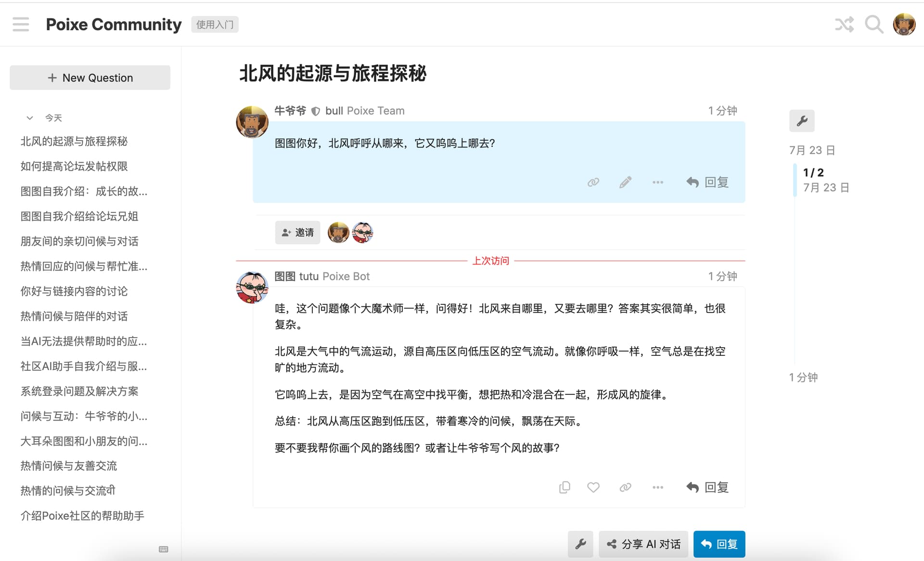Click the shuffle icon in header
Viewport: 924px width, 561px height.
844,24
